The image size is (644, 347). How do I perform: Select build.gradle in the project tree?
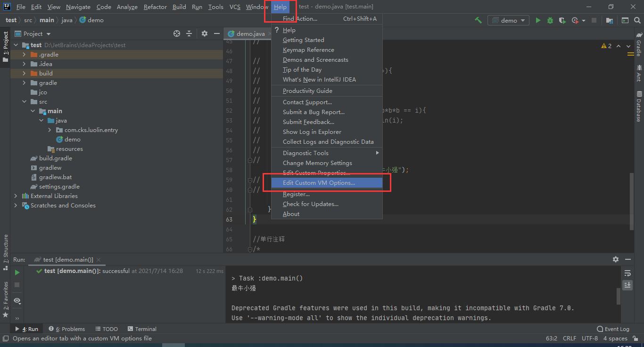tap(55, 158)
